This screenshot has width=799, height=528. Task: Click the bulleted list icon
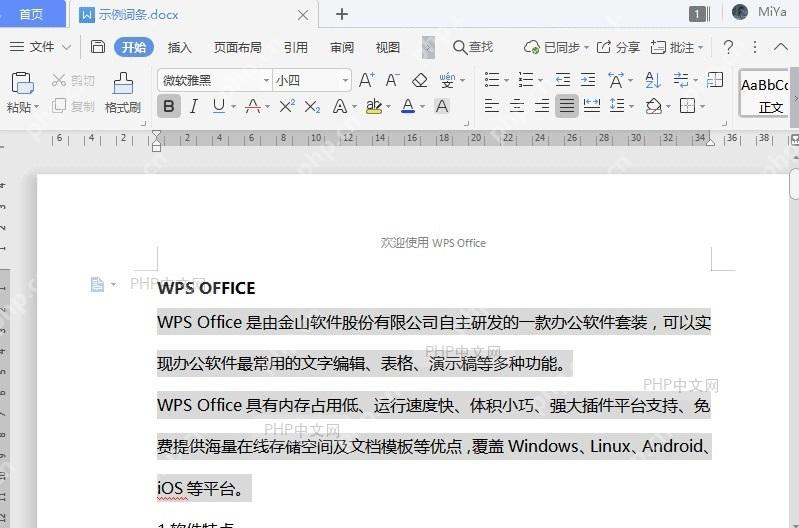[492, 80]
